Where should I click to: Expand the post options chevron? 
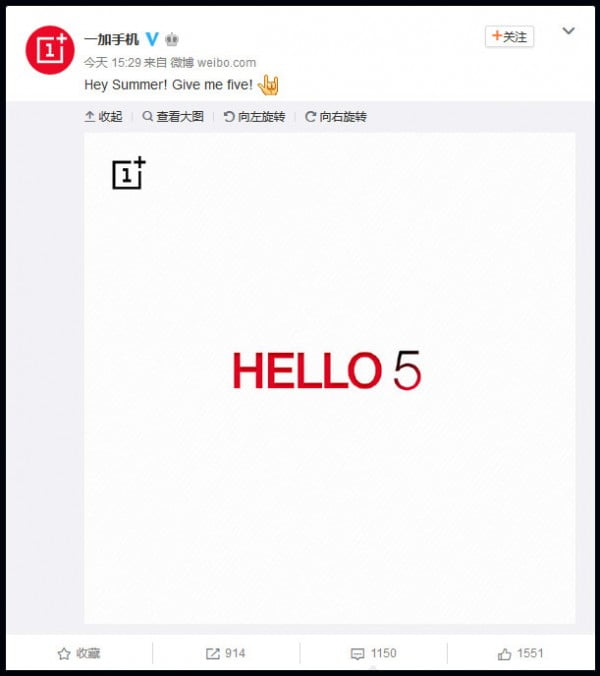coord(569,31)
